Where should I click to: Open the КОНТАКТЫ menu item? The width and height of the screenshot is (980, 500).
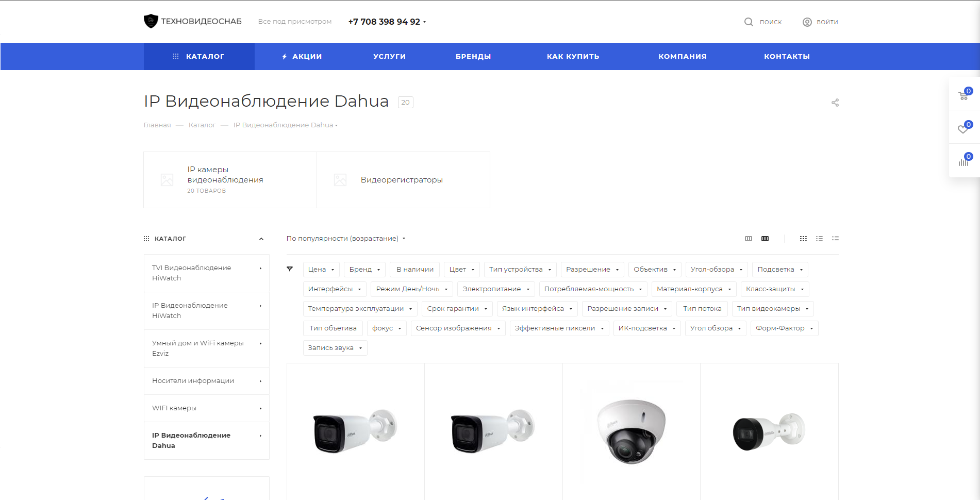(787, 57)
